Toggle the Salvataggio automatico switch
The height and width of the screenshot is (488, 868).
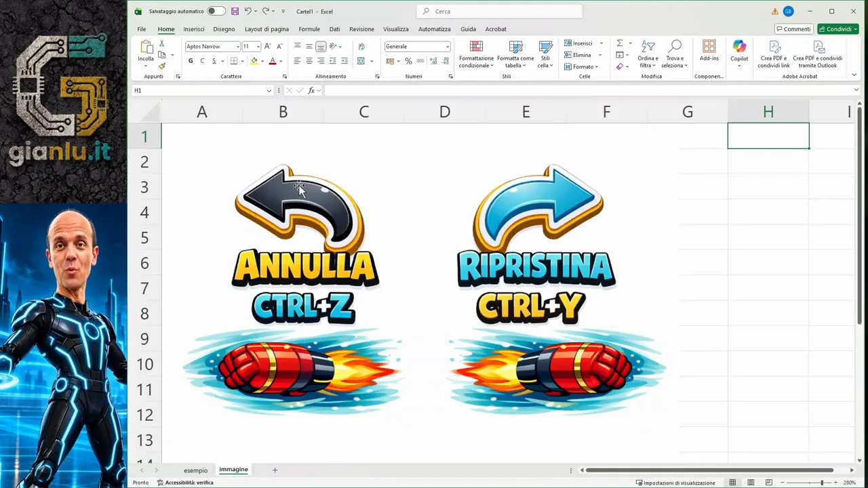(x=216, y=12)
